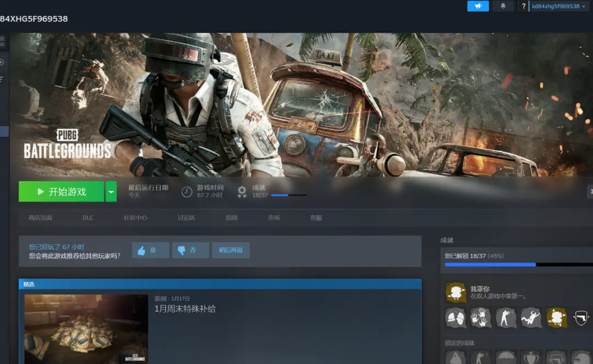Click the achievement progress bar under 您已解锁 18/37

click(x=516, y=265)
